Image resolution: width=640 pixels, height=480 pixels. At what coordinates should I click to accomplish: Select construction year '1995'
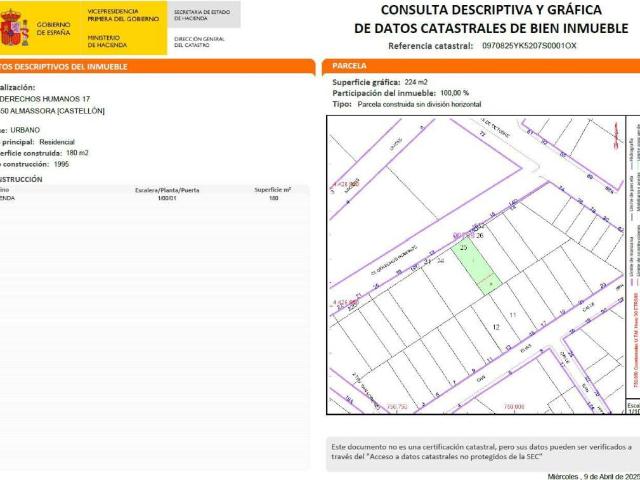61,164
